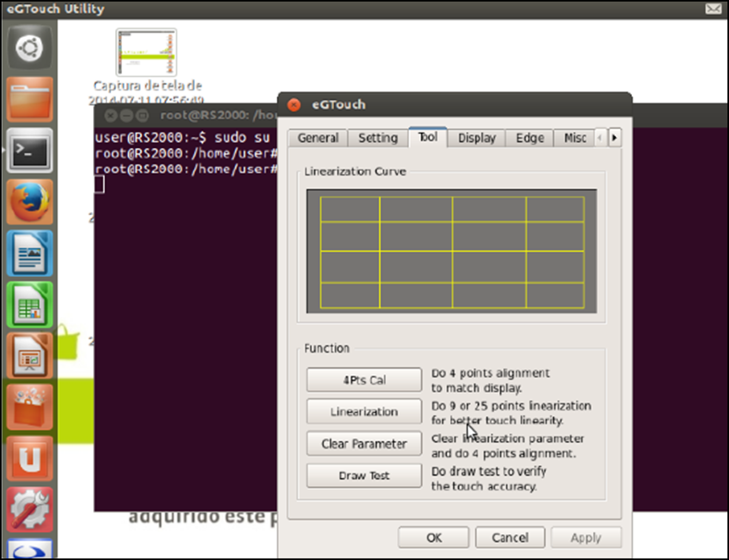Viewport: 729px width, 560px height.
Task: Open the Ubuntu Dash home icon
Action: pos(30,48)
